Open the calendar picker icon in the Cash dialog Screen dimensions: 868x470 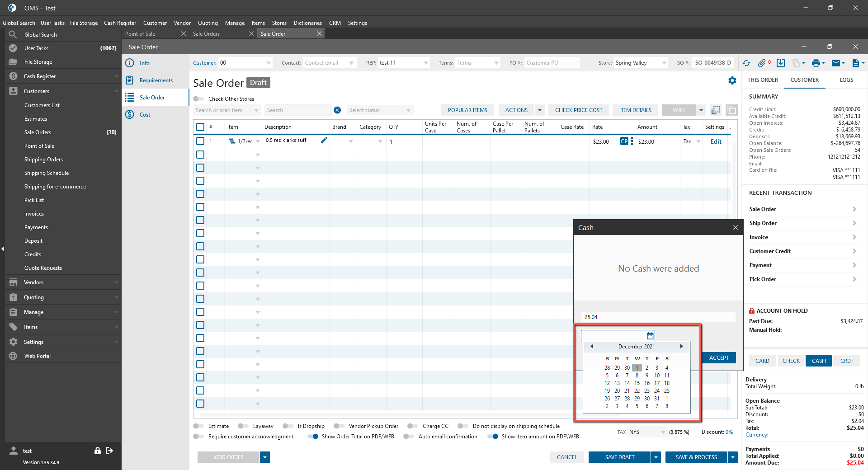click(650, 335)
